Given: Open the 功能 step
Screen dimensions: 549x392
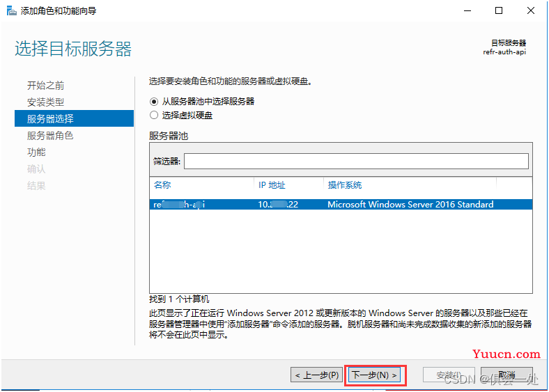Looking at the screenshot, I should coord(36,152).
